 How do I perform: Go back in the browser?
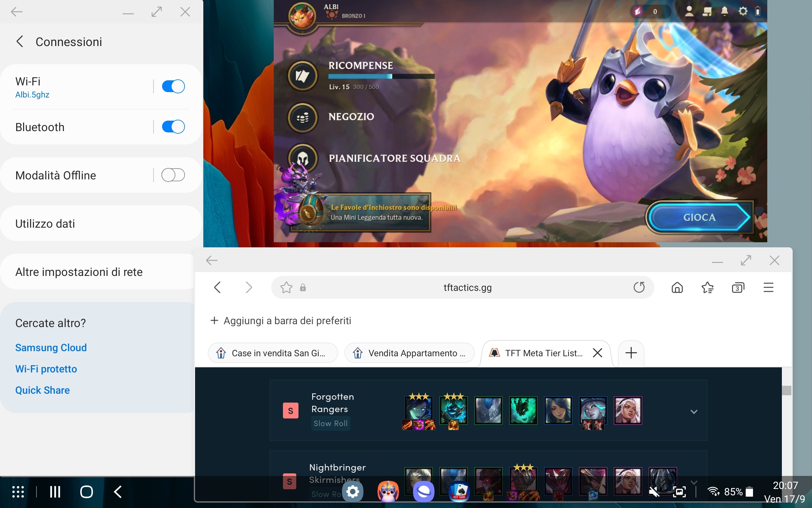click(x=217, y=287)
